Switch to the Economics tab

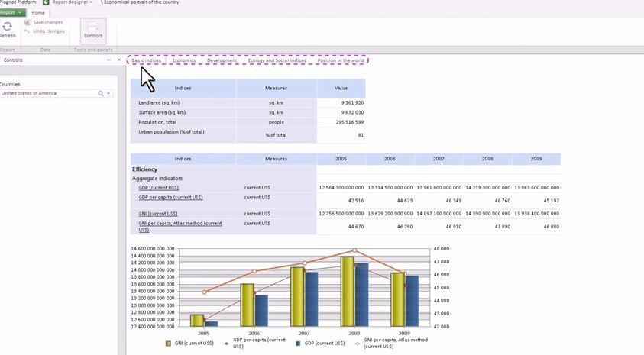coord(183,60)
